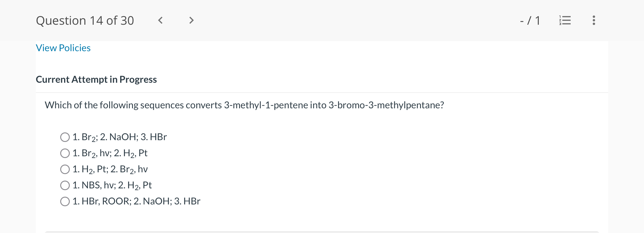The height and width of the screenshot is (233, 644).
Task: Choose answer text '1. Br2; 2. NaOH; 3. HBr'
Action: point(120,137)
